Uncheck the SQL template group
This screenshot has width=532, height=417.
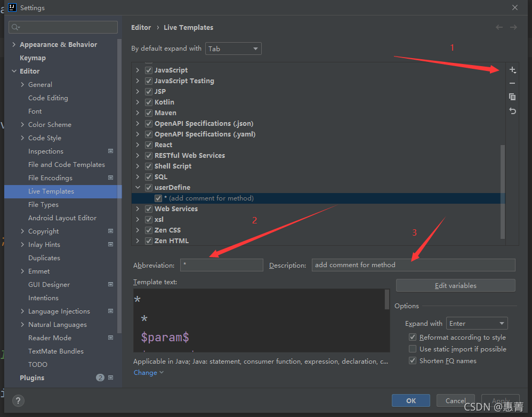point(149,177)
